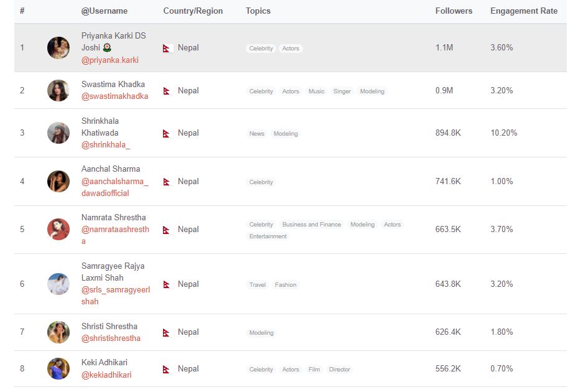Click the News topic tag
The height and width of the screenshot is (392, 568).
[257, 134]
